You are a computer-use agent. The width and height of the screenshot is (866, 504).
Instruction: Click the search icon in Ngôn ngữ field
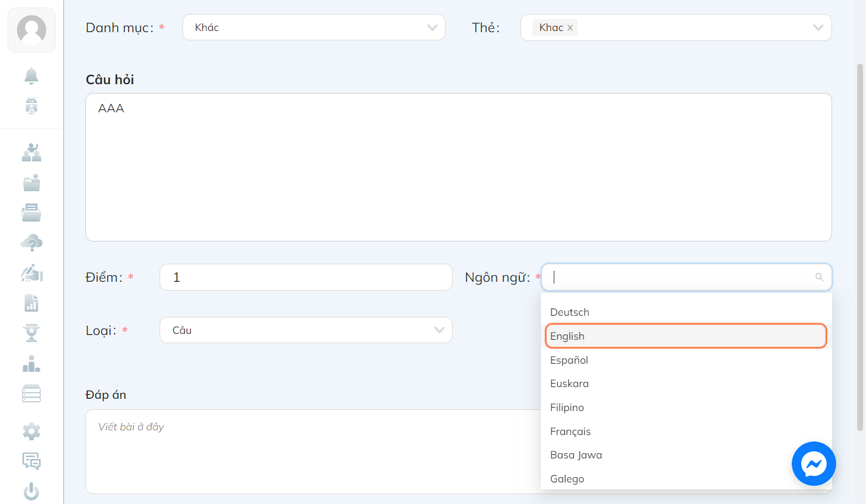819,277
